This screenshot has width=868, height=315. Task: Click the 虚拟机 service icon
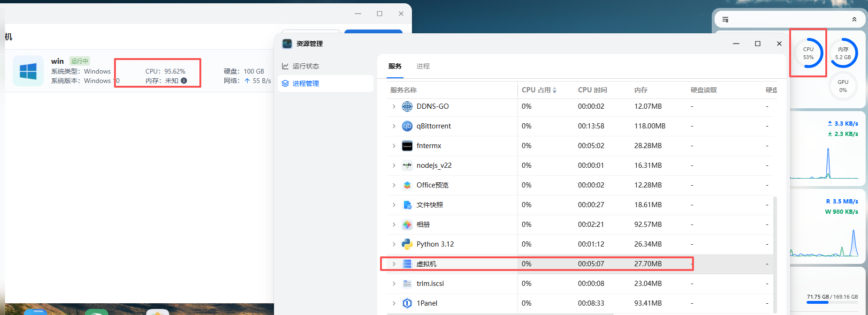pos(407,264)
